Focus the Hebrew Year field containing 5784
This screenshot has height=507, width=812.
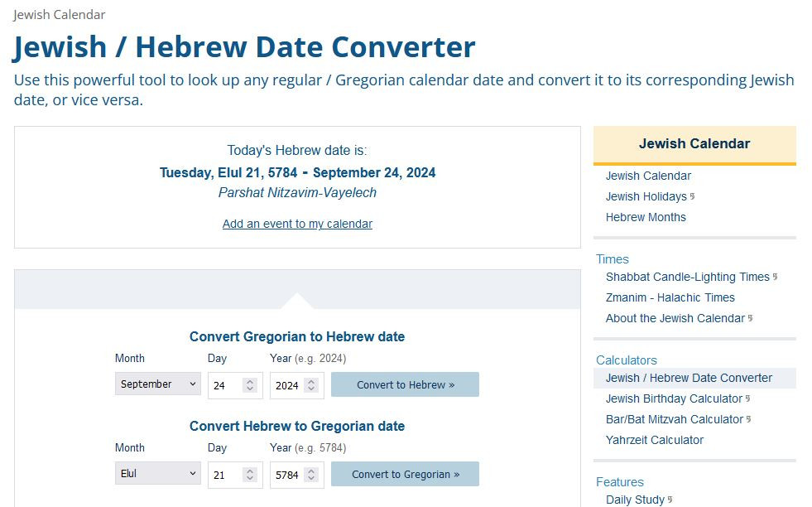coord(286,475)
